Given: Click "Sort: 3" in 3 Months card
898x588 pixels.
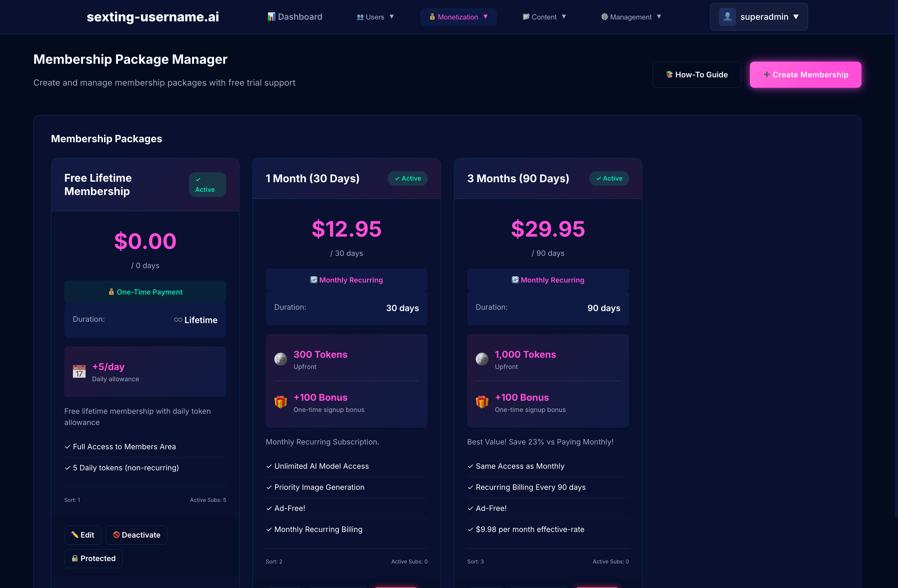Looking at the screenshot, I should pyautogui.click(x=475, y=561).
